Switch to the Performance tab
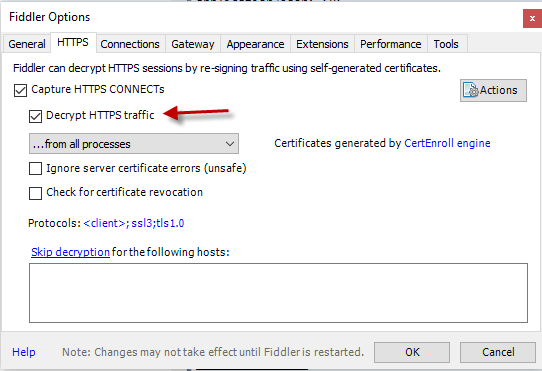This screenshot has width=542, height=371. coord(391,44)
